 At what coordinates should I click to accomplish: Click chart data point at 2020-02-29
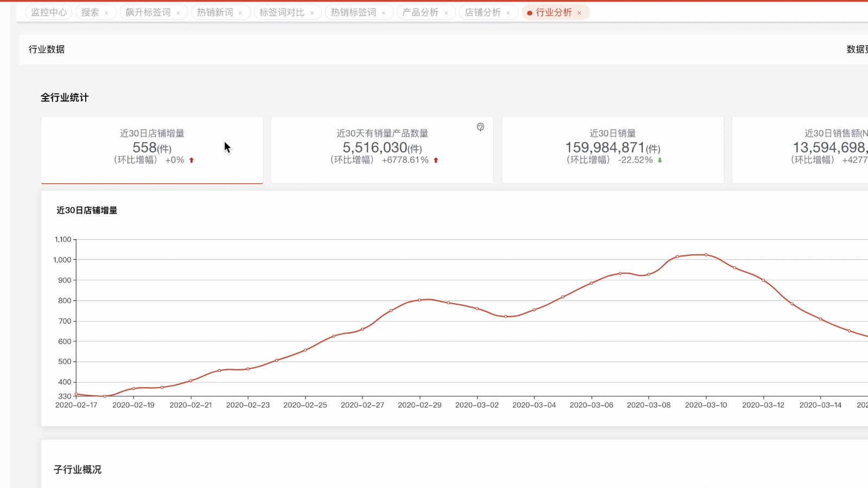click(x=419, y=300)
